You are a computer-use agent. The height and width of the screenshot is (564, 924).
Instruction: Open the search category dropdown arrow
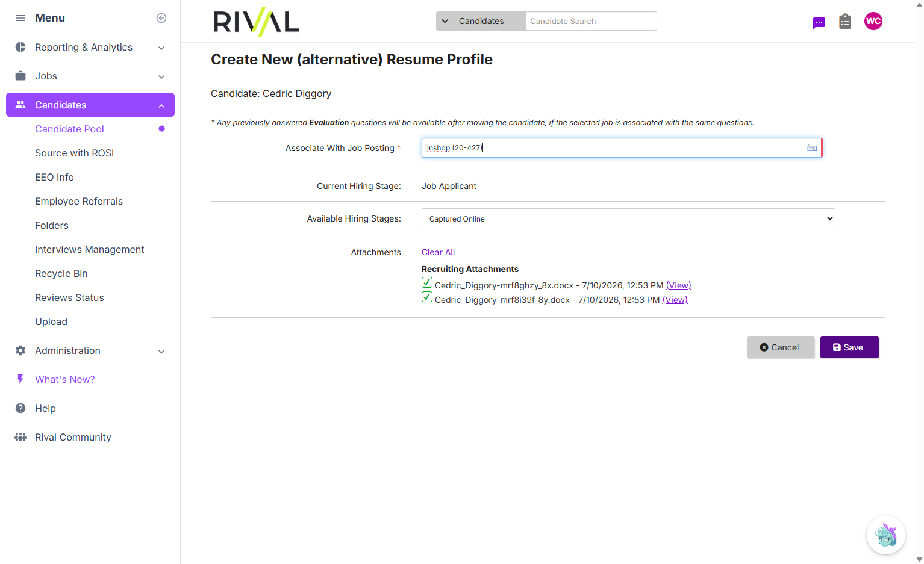pos(445,21)
